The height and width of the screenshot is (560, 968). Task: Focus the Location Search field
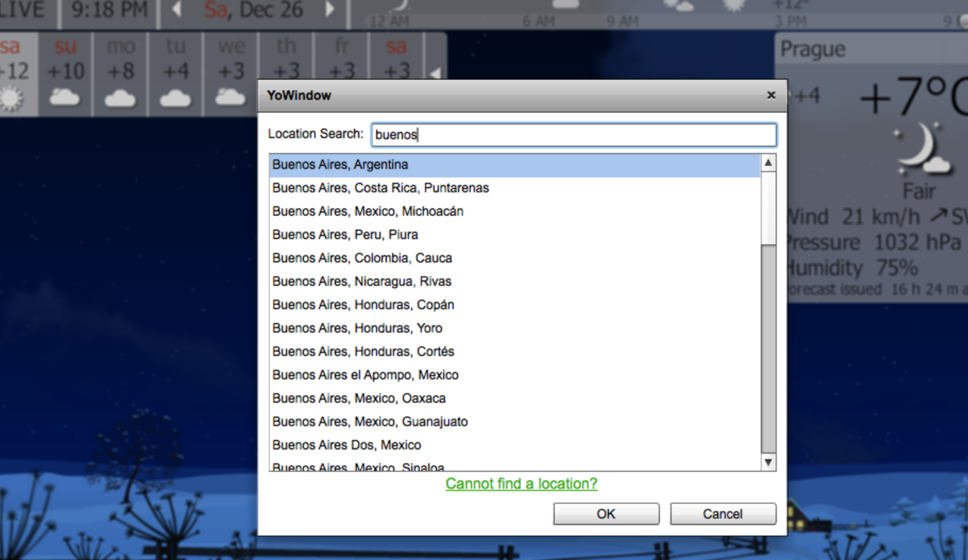(x=574, y=135)
